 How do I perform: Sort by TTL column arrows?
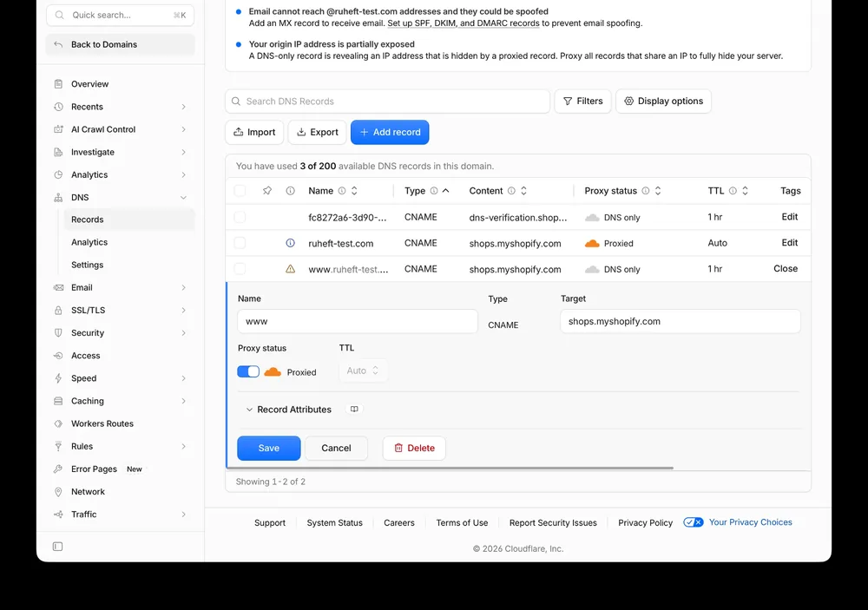(x=745, y=191)
